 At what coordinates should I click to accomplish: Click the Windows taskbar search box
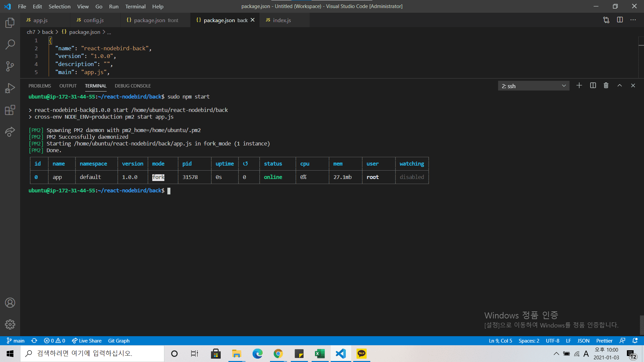tap(92, 353)
